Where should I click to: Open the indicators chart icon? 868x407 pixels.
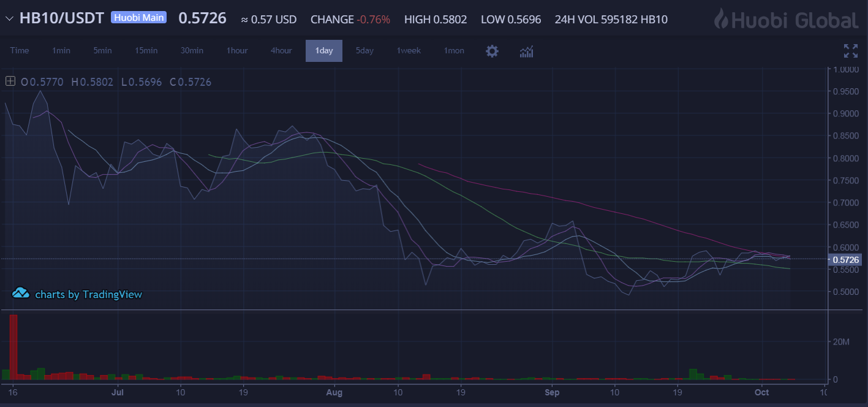click(x=526, y=51)
